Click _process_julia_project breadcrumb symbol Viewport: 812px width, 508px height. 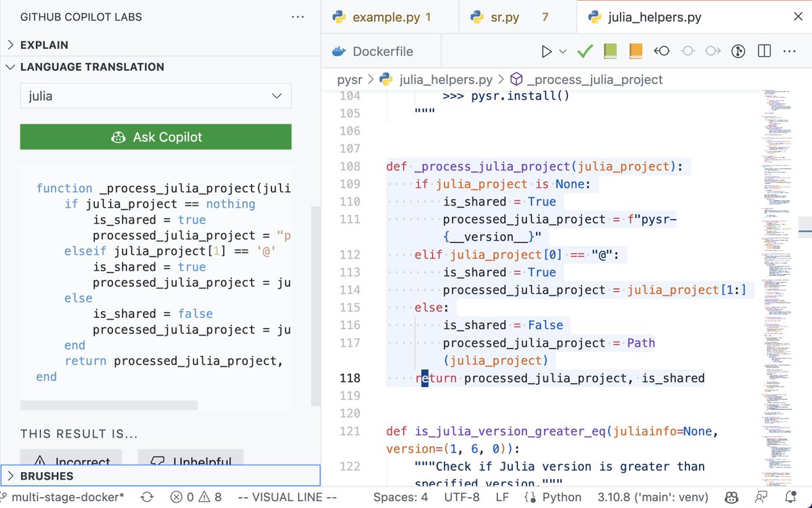pyautogui.click(x=595, y=80)
